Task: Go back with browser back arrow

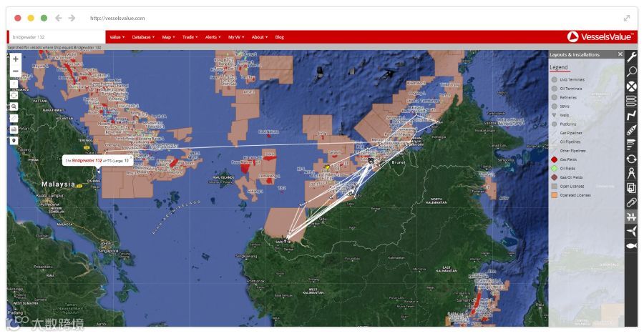Action: tap(59, 18)
